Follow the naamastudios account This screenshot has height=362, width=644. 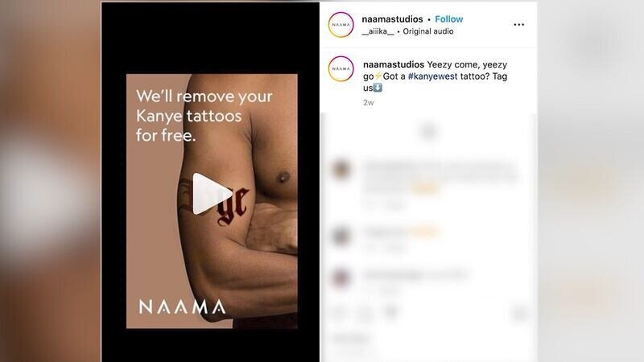(448, 19)
